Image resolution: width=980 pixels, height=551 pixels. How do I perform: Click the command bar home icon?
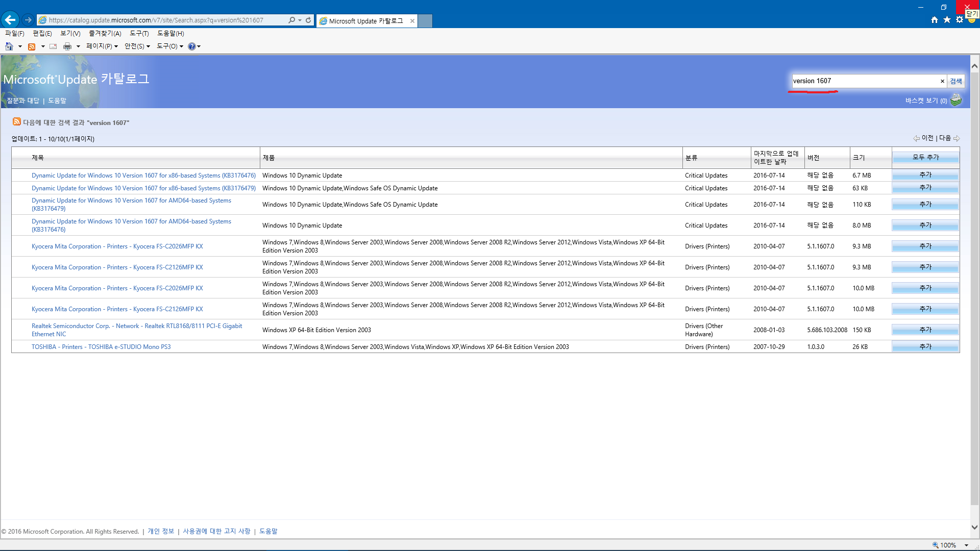[9, 46]
